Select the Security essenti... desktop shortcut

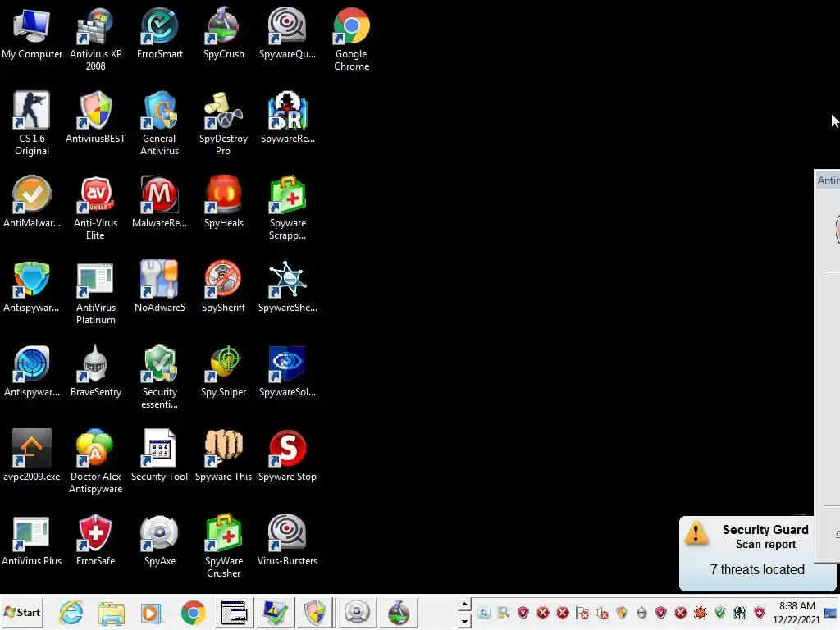[x=160, y=377]
